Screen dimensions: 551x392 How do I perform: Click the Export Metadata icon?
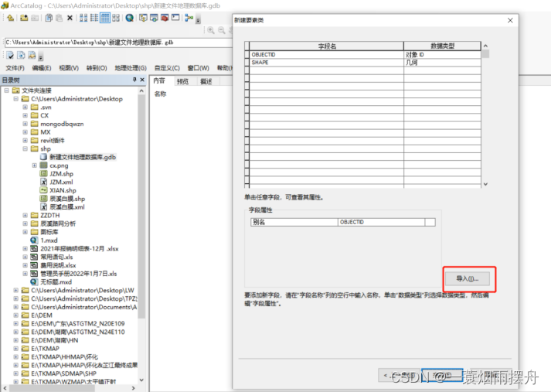21,55
